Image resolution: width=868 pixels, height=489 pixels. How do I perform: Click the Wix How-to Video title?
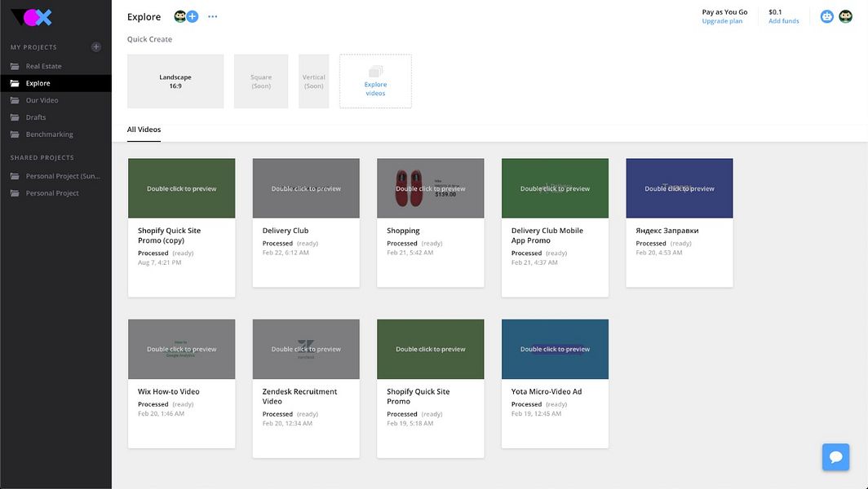[168, 392]
